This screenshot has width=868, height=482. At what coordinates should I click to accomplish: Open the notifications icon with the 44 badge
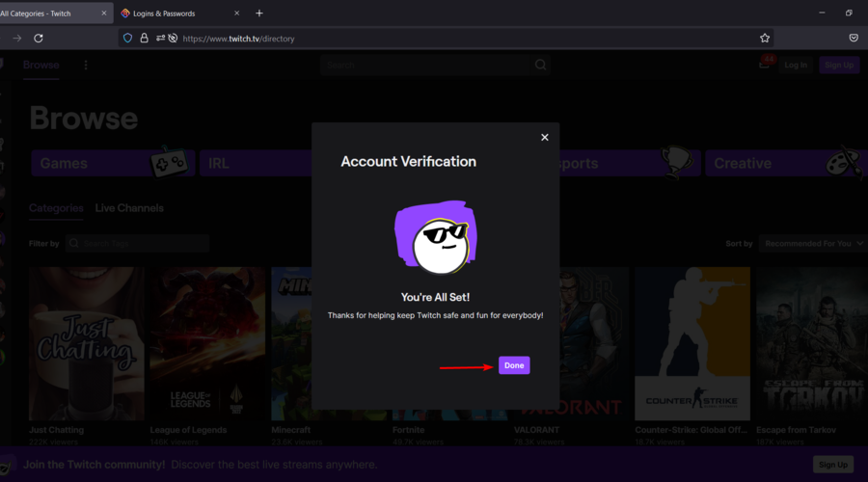click(765, 65)
